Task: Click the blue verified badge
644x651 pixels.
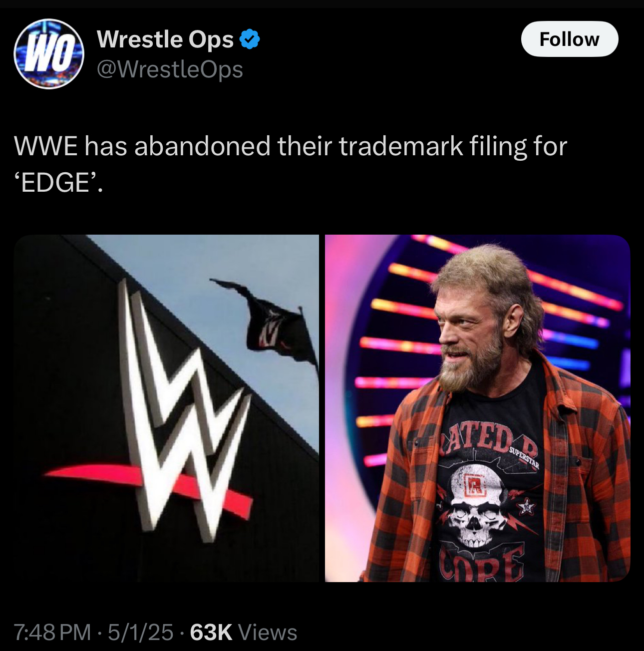Action: tap(250, 39)
